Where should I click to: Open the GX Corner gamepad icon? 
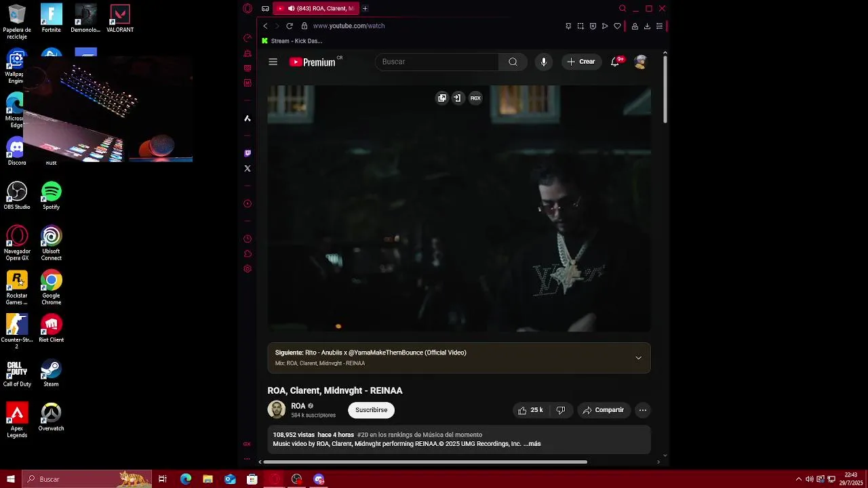click(x=265, y=8)
